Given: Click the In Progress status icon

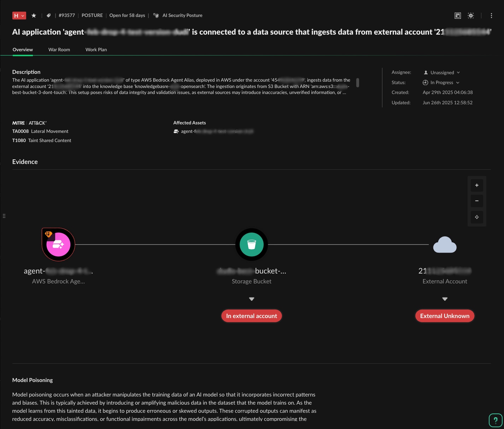Looking at the screenshot, I should click(x=426, y=82).
